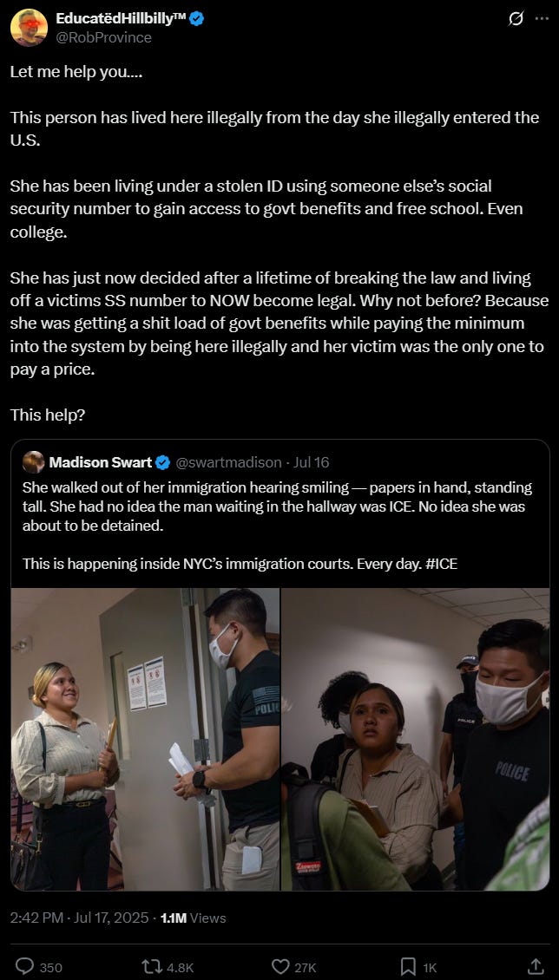Click the Madison Swart name in quote
559x980 pixels.
pos(100,462)
